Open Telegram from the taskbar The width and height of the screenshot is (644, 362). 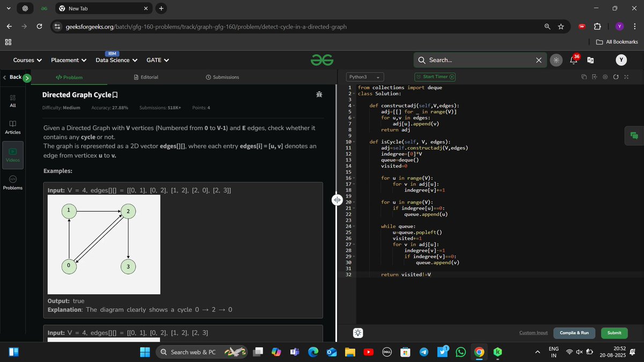(424, 352)
